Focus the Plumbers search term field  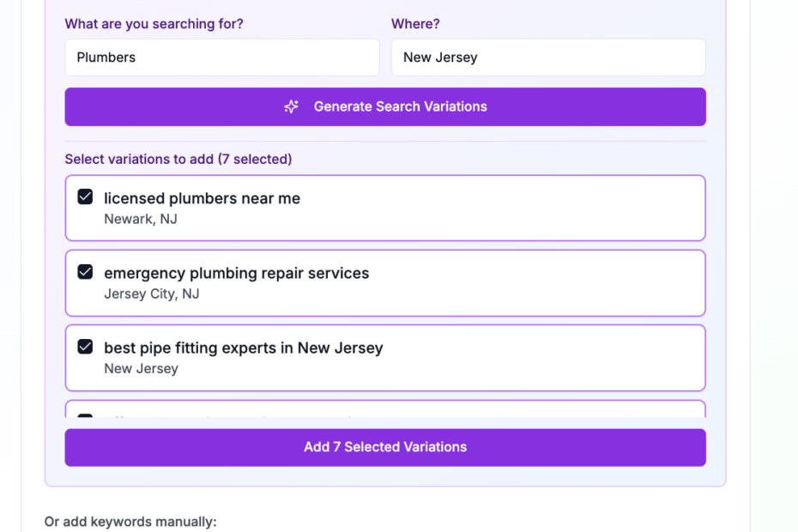[x=222, y=57]
